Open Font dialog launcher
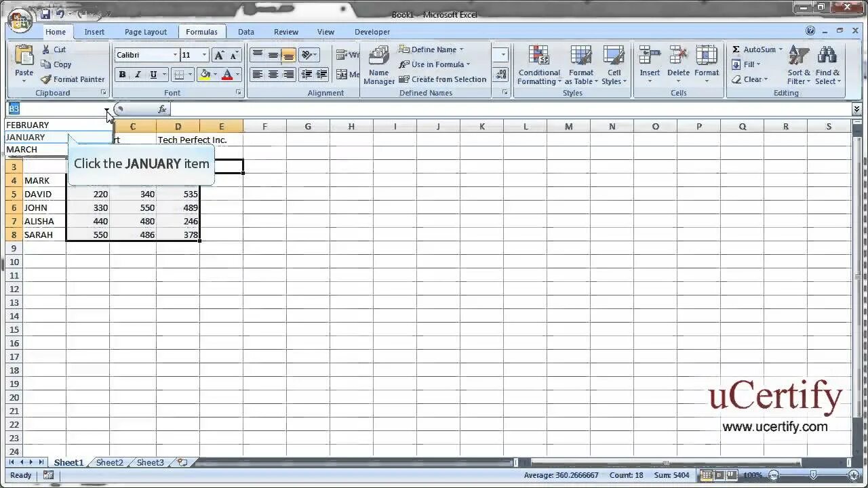868x488 pixels. point(239,92)
